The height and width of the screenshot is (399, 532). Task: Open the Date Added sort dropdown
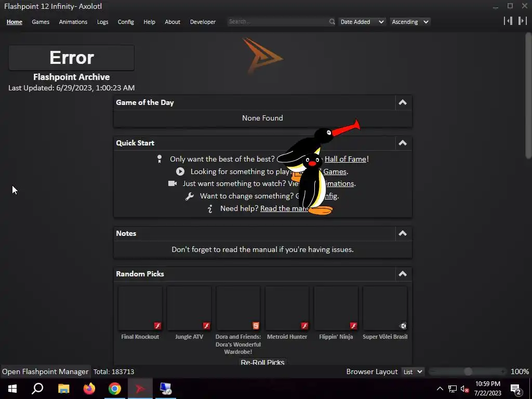pyautogui.click(x=362, y=22)
